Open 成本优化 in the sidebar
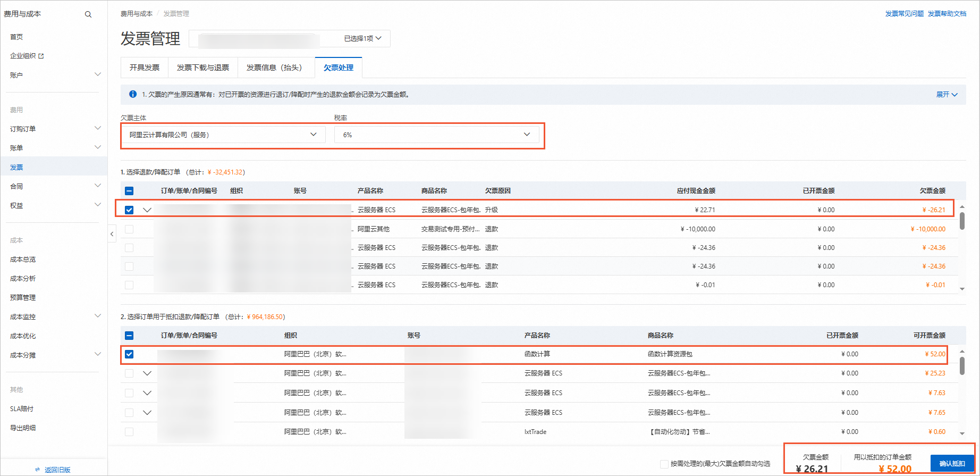980x476 pixels. (x=23, y=336)
